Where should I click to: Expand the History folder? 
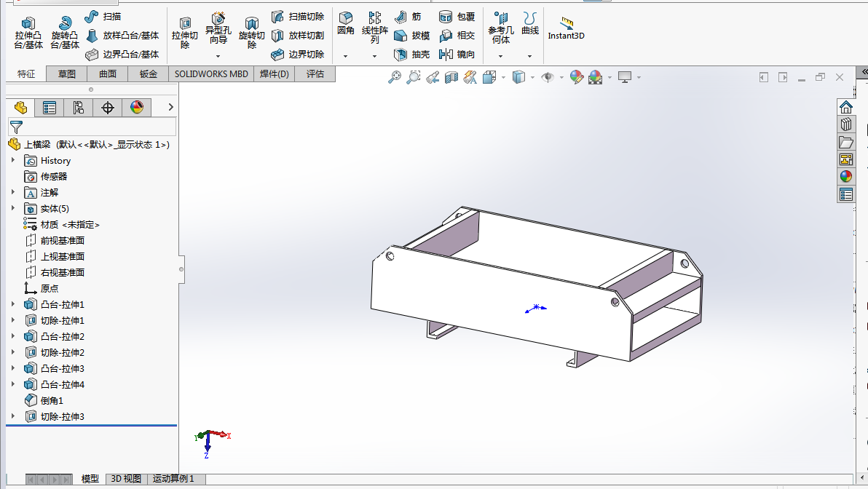tap(13, 160)
